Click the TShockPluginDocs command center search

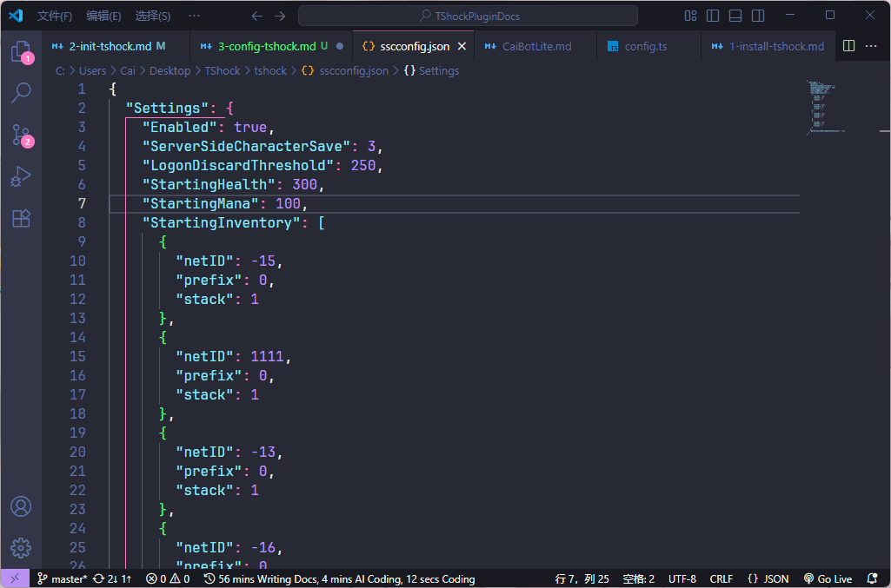point(468,16)
